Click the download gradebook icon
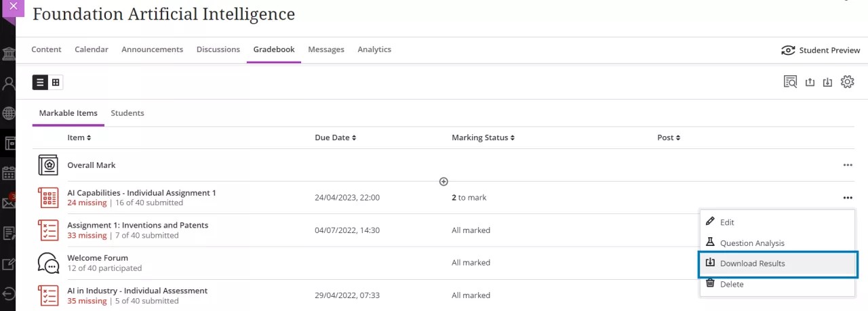 827,83
